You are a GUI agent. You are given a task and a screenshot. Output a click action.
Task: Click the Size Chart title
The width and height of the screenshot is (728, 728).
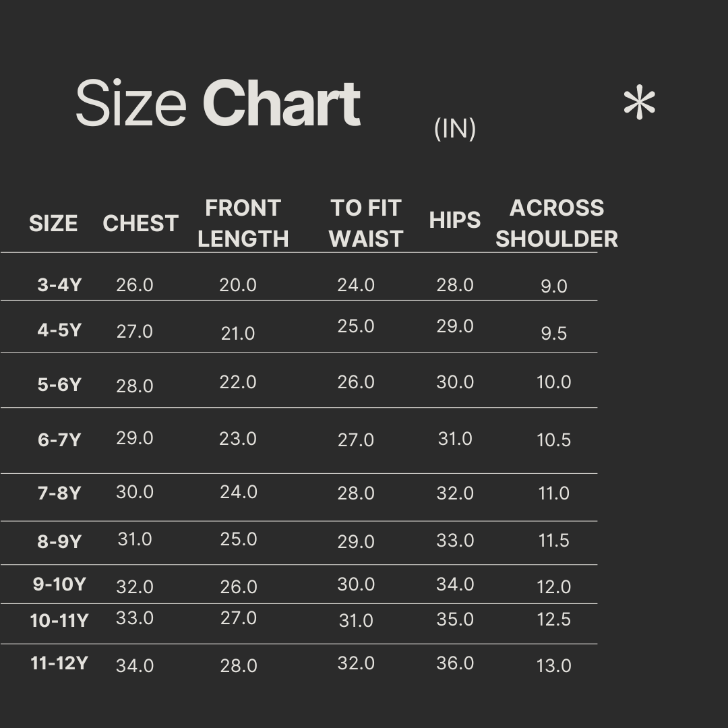[x=218, y=104]
